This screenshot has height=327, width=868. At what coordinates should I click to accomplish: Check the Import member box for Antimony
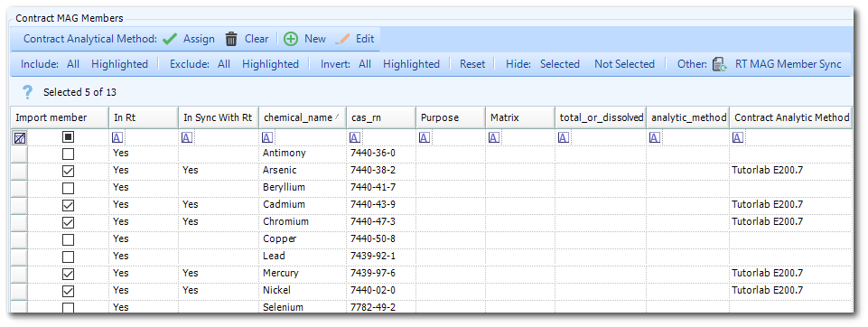click(68, 154)
